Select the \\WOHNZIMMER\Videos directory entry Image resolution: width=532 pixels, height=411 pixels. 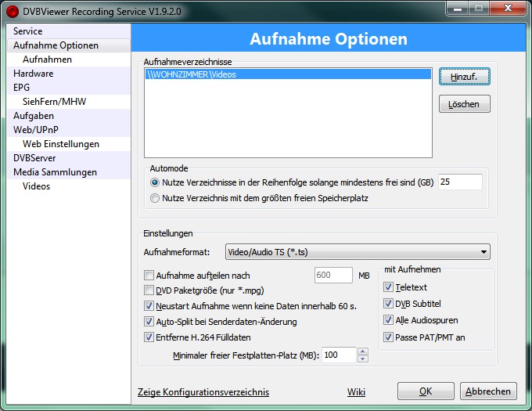point(288,74)
